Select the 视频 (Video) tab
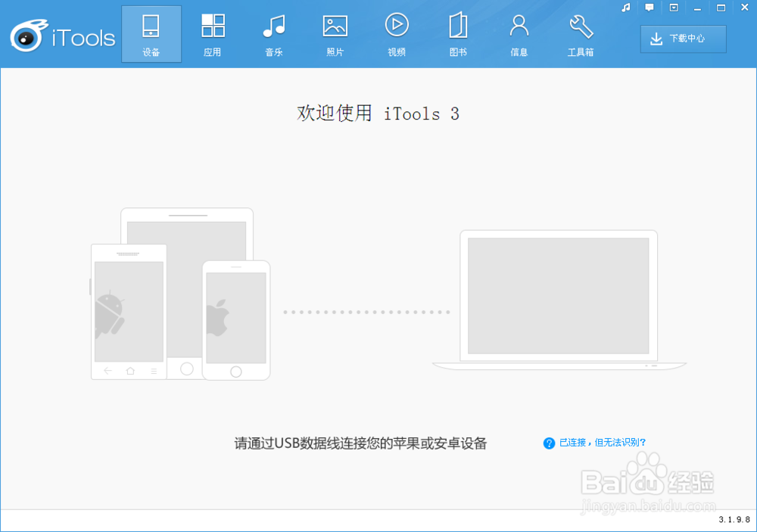757x532 pixels. (397, 34)
